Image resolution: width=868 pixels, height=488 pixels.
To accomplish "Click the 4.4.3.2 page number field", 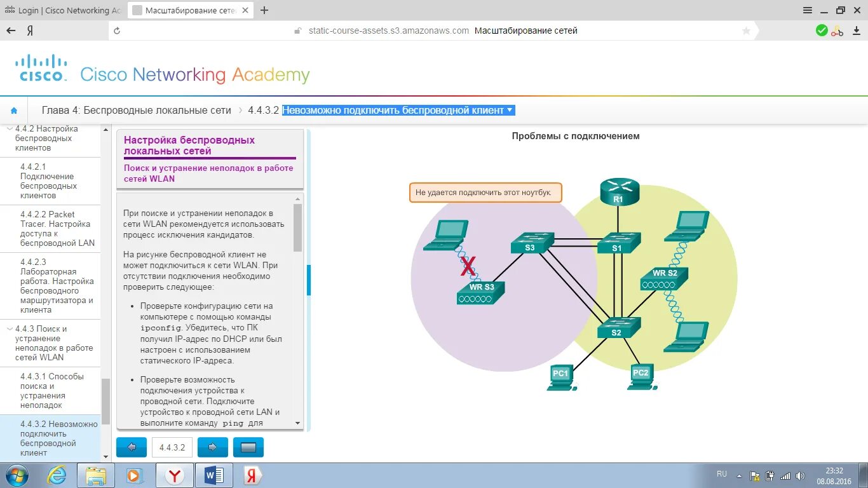I will 172,447.
